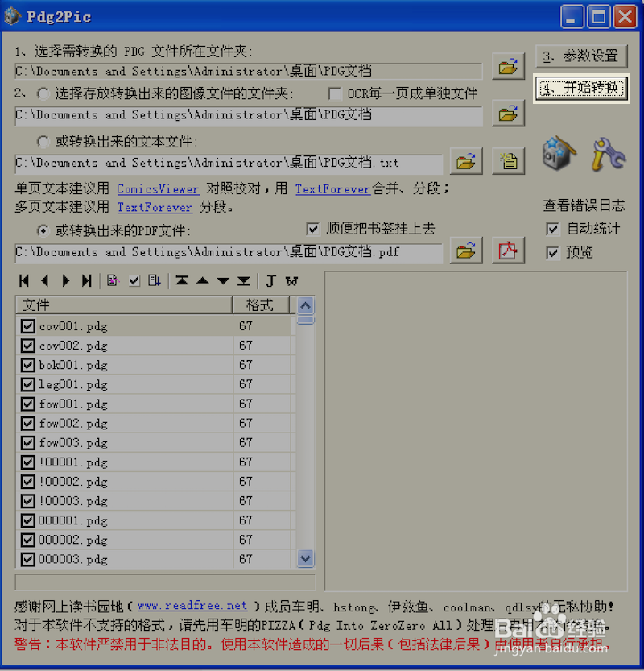Select !00003.pdg file row

coord(155,501)
